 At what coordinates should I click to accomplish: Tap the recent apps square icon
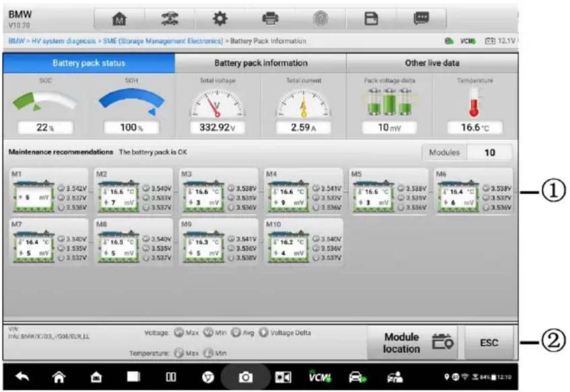click(x=133, y=377)
